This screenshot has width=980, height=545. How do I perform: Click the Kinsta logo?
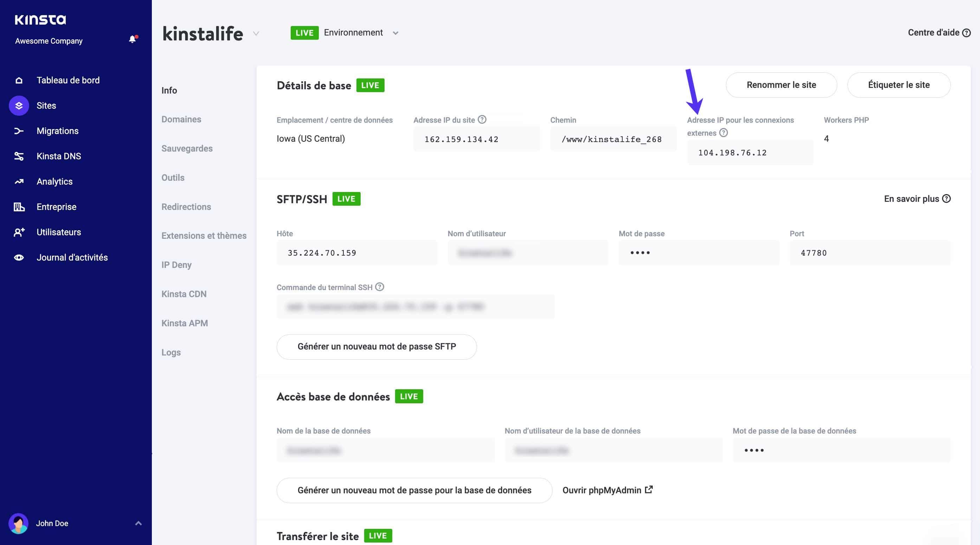click(x=40, y=20)
